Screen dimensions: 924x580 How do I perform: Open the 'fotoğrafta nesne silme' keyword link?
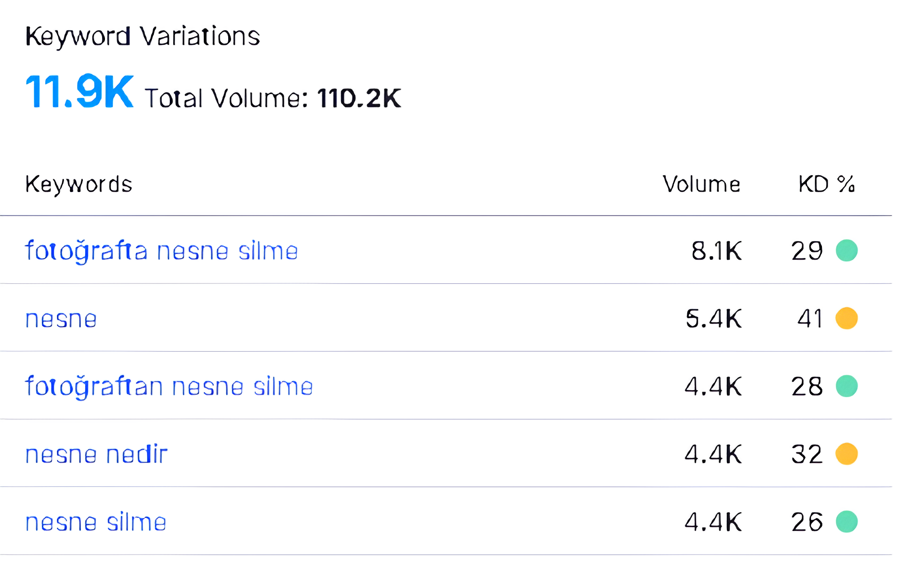click(161, 251)
